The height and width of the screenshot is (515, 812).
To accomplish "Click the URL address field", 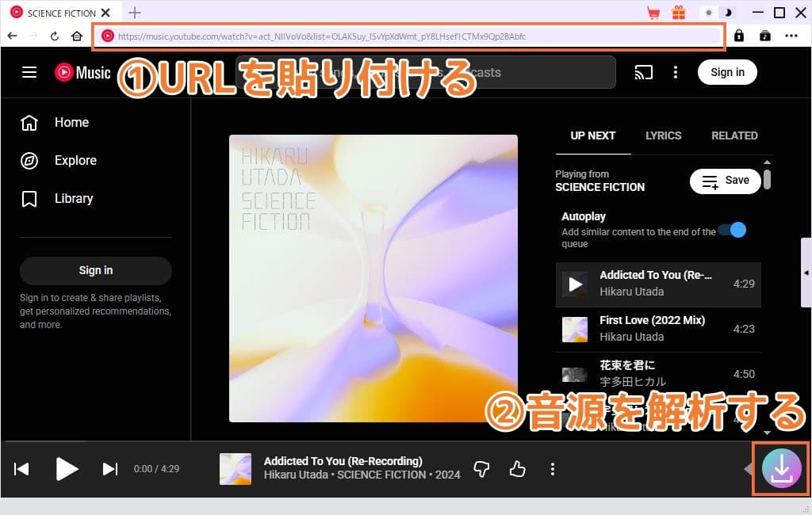I will [x=412, y=36].
